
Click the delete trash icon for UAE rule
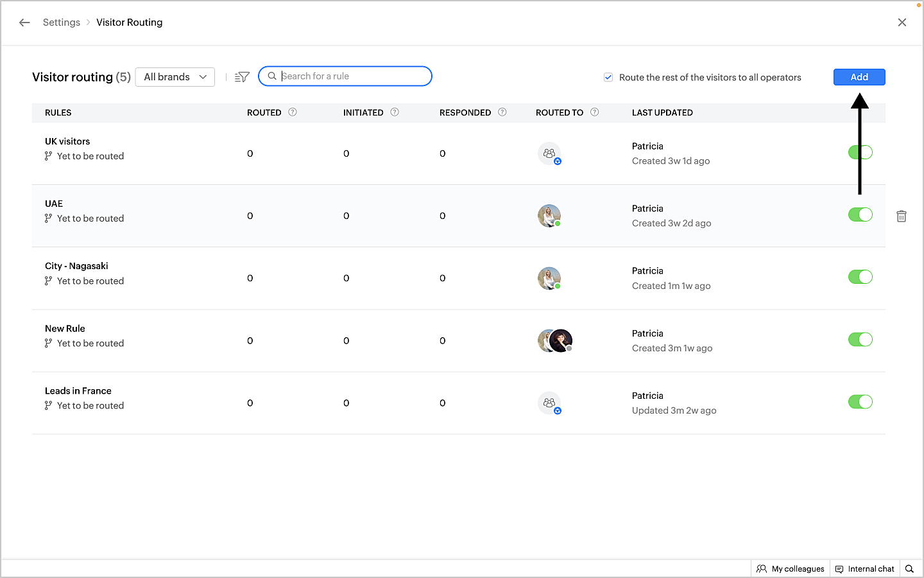point(901,216)
